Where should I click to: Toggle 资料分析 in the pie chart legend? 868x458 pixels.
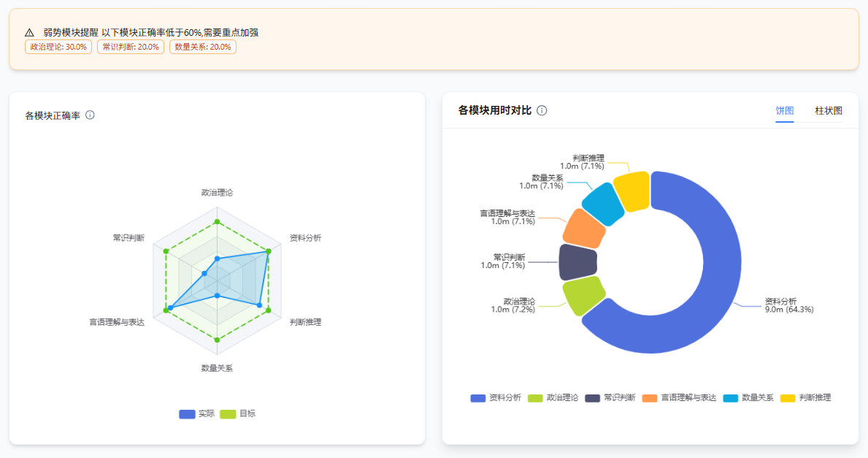(x=496, y=398)
